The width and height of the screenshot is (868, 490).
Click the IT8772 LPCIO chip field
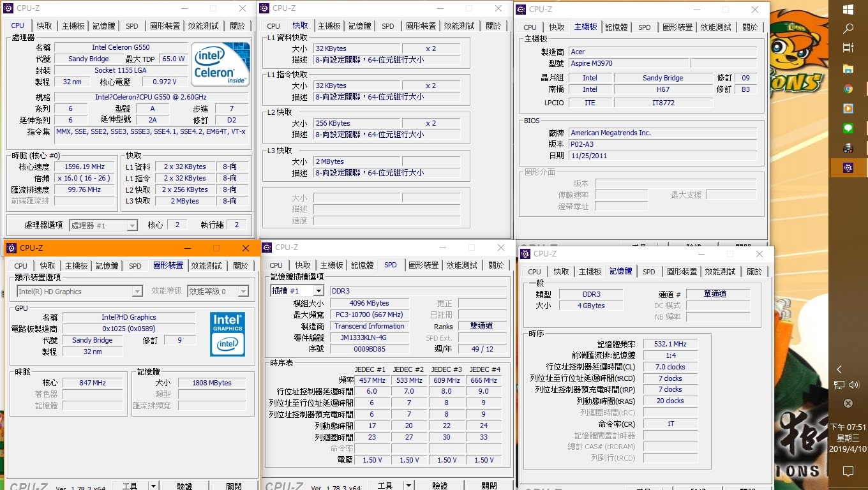tap(663, 103)
